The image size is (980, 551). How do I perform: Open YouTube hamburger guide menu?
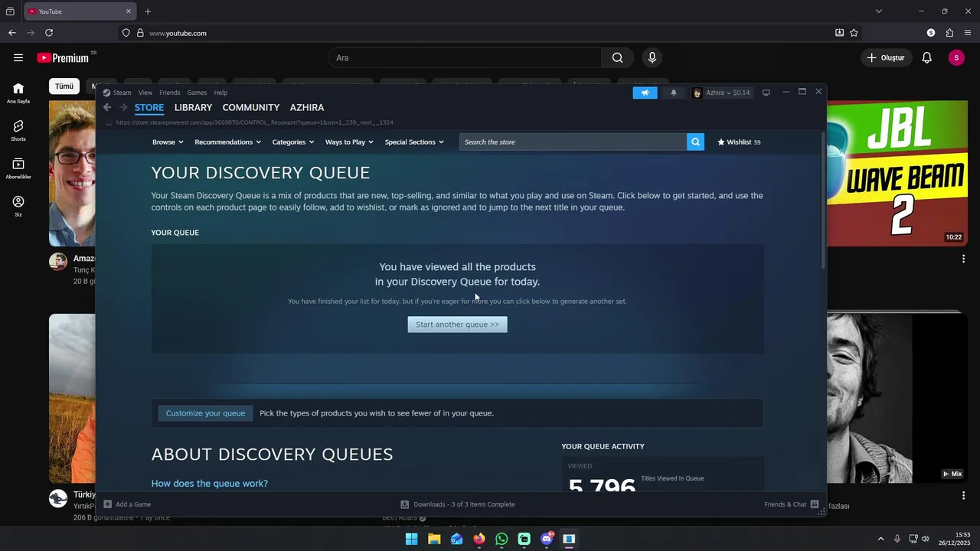click(x=18, y=57)
